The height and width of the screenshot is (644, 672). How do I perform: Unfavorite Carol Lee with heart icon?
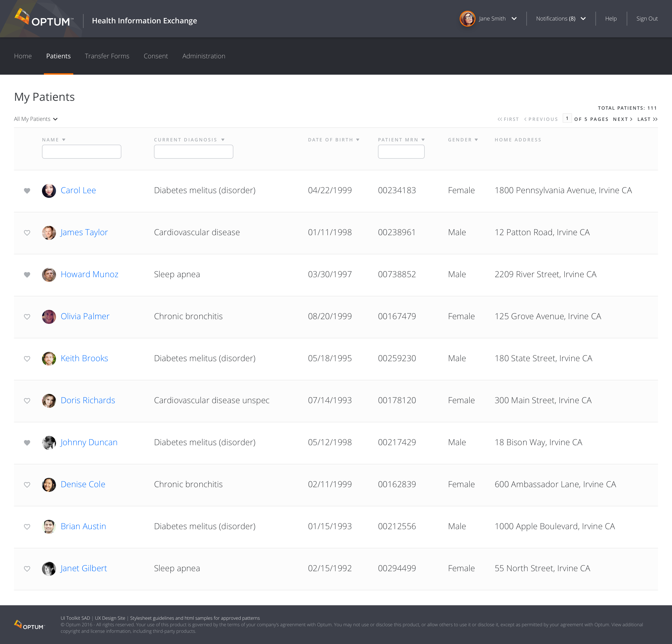27,191
